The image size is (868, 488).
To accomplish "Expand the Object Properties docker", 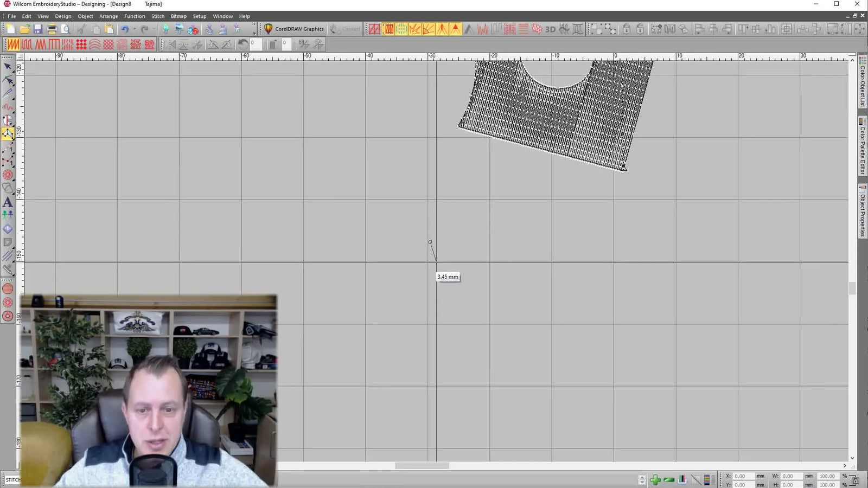I will 862,211.
